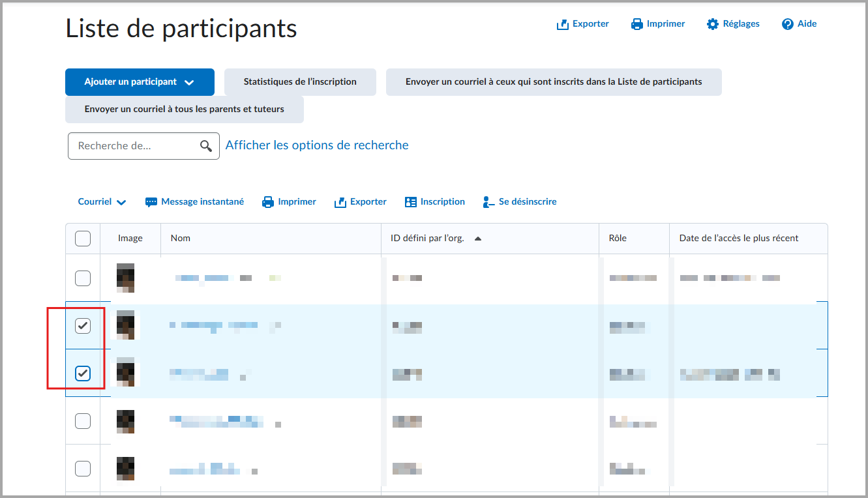Toggle the select-all checkbox in the table header
868x498 pixels.
click(x=83, y=239)
